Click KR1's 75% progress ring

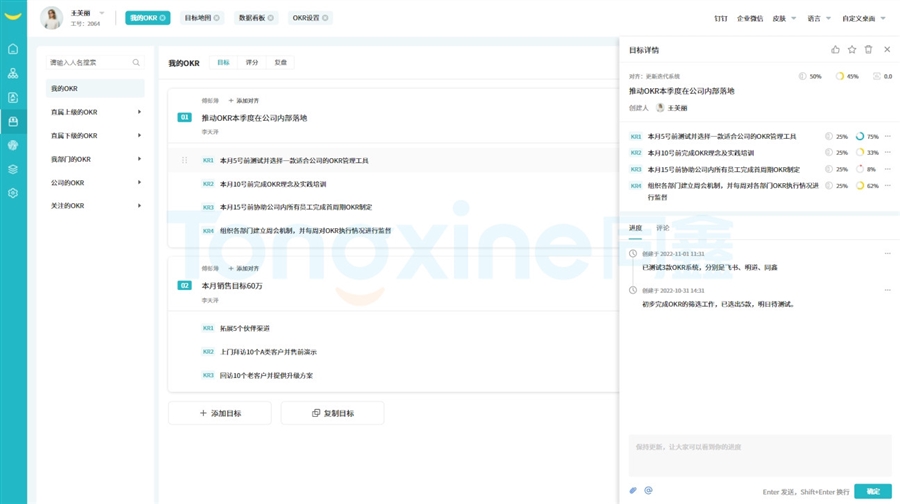(860, 137)
